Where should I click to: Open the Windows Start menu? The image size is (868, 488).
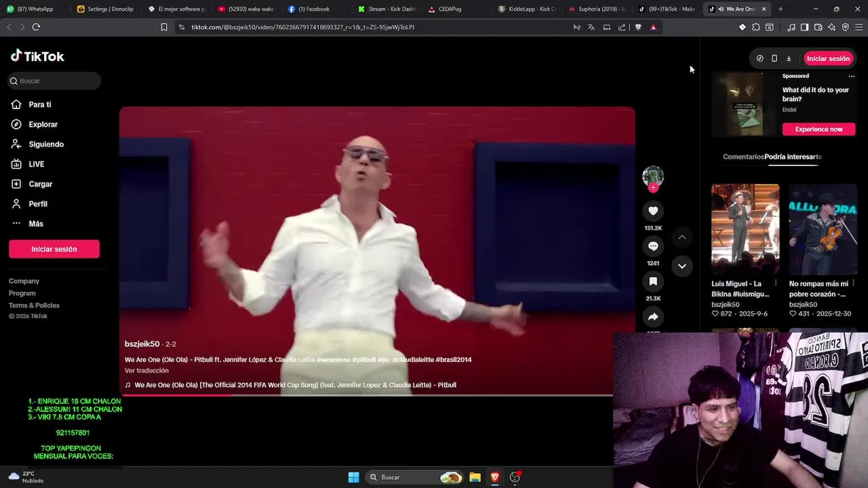tap(353, 477)
